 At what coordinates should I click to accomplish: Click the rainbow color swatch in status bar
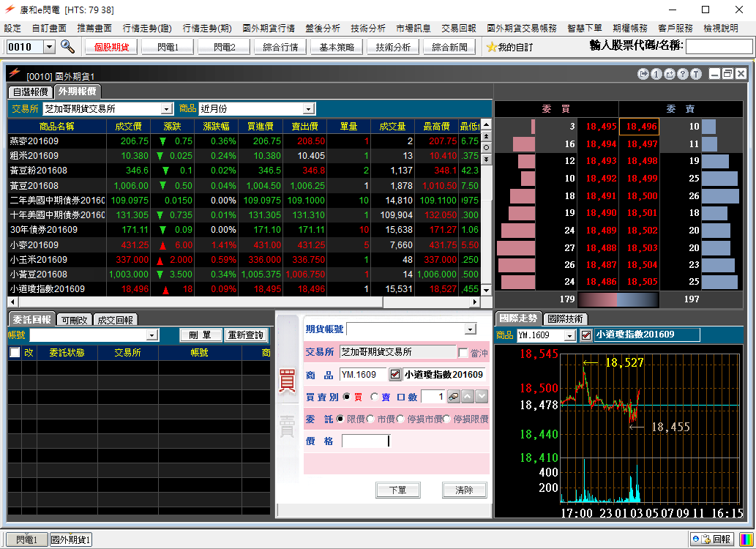[x=744, y=539]
